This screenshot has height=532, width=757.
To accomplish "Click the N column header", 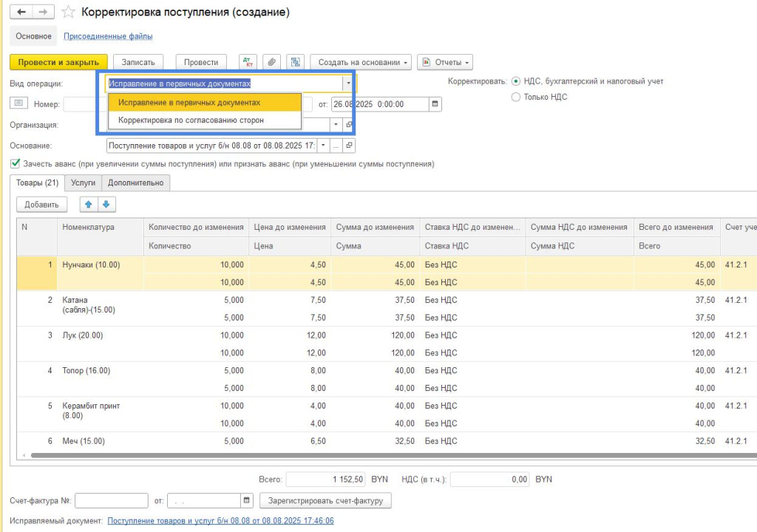I will [37, 236].
